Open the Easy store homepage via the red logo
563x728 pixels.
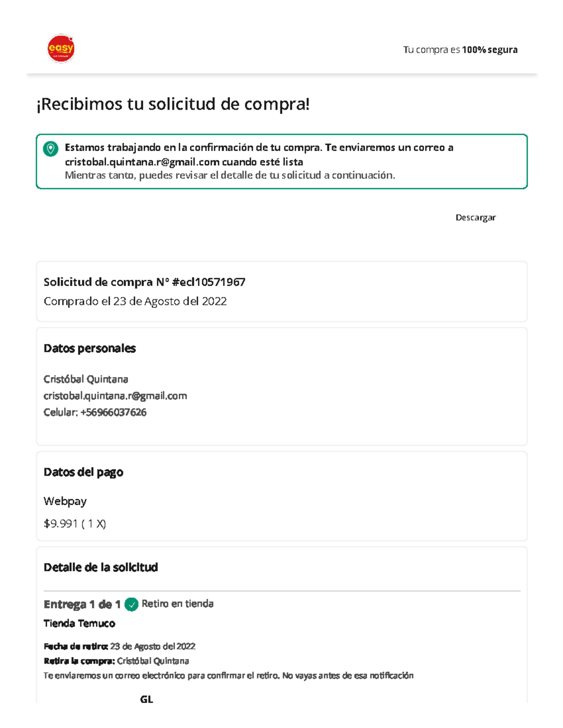click(x=61, y=48)
